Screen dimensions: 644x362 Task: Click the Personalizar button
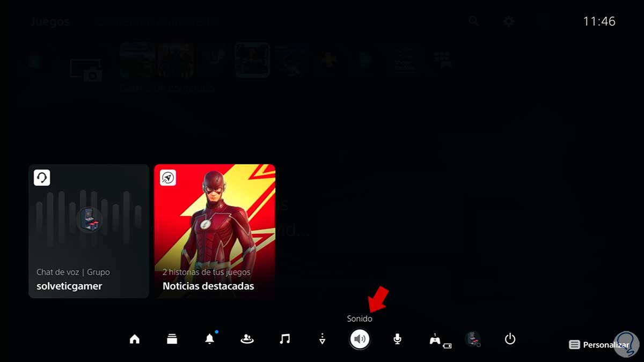(x=599, y=345)
